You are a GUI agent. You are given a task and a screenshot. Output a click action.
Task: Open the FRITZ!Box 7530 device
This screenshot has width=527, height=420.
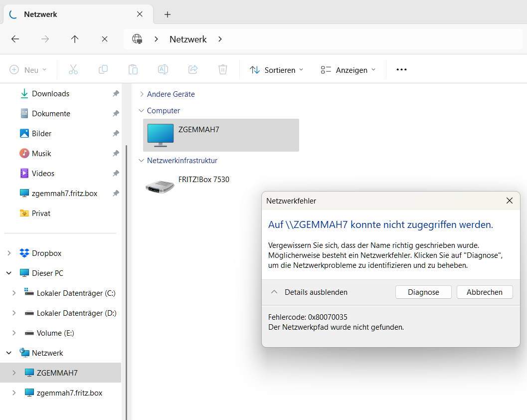point(187,185)
